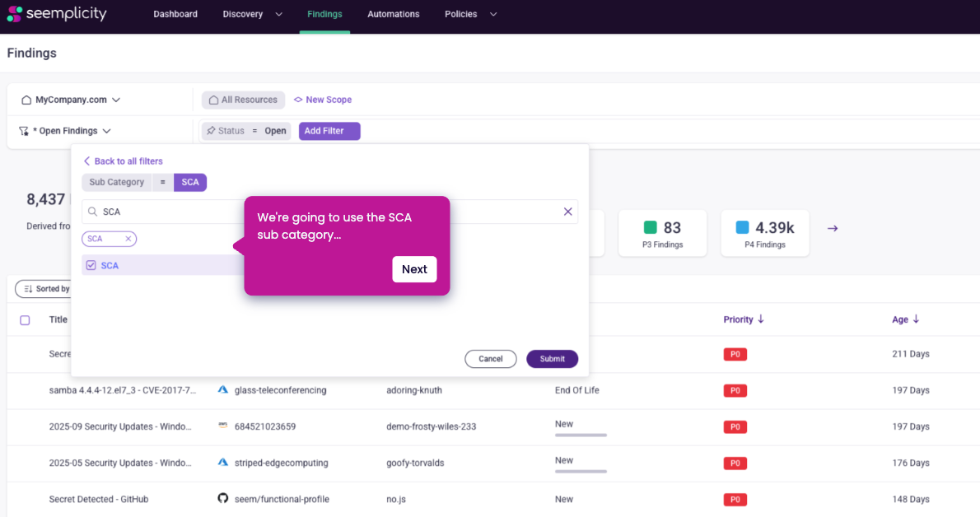Click Back to all filters link
The image size is (980, 517).
(124, 161)
